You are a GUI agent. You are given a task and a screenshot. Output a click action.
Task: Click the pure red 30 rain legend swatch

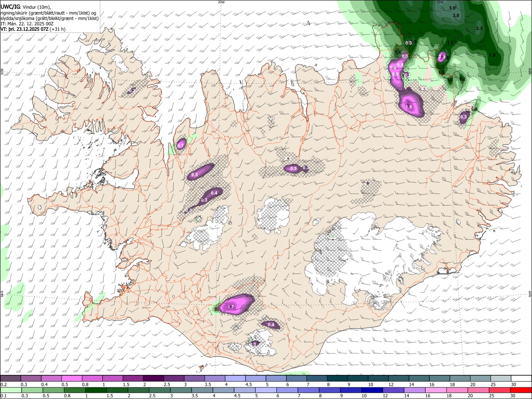[x=521, y=390]
